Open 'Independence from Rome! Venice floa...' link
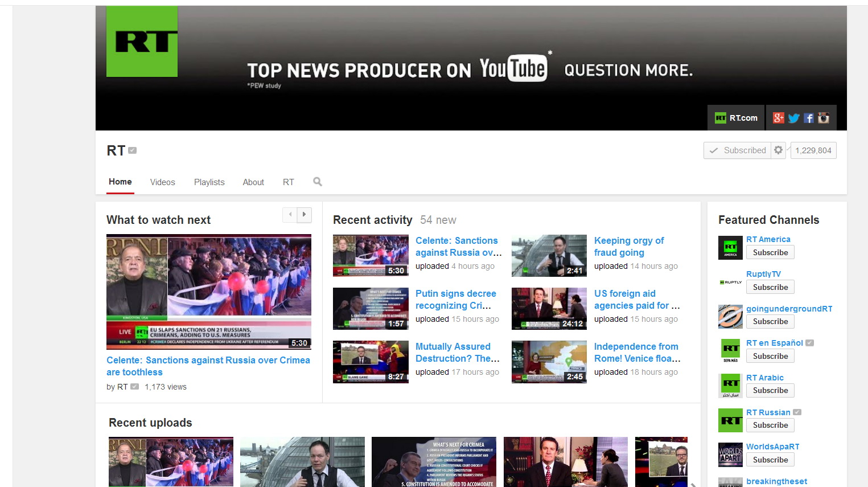This screenshot has width=868, height=487. (637, 353)
